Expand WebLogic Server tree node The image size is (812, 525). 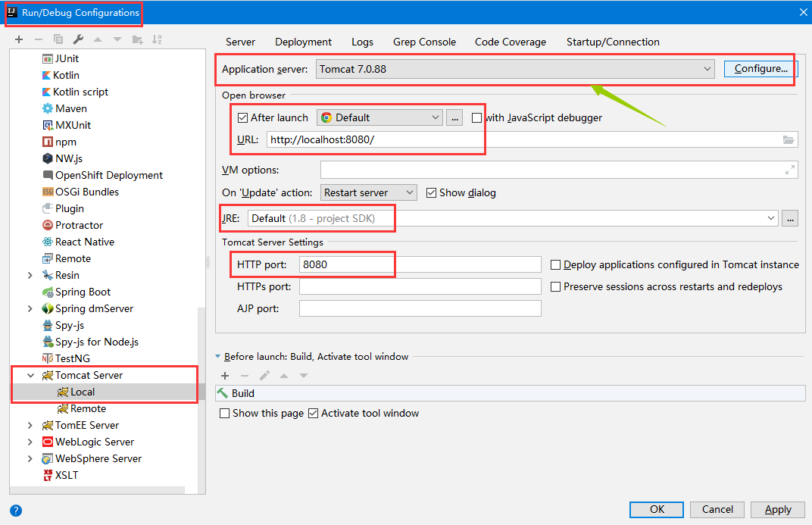coord(30,442)
